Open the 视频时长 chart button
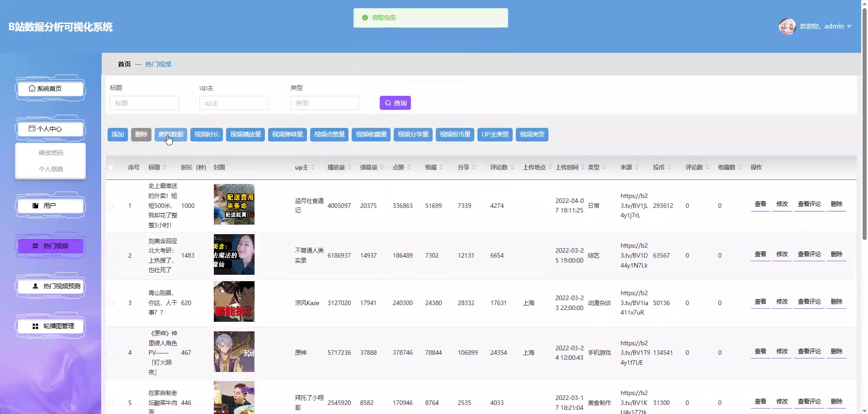This screenshot has width=868, height=414. click(207, 135)
